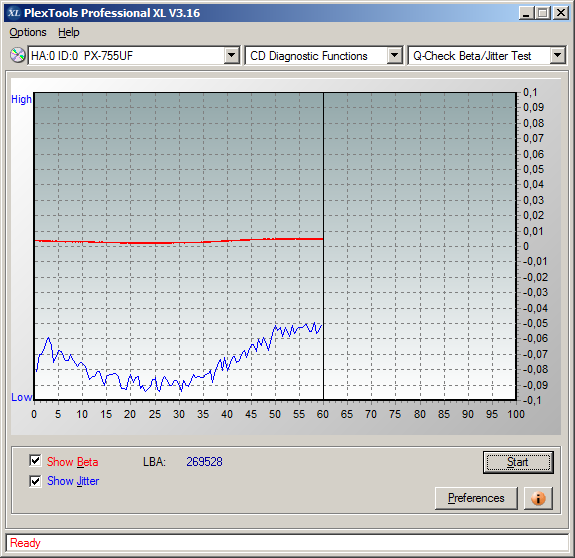Expand the PX-755UF drive dropdown
Screen dimensions: 575x558
(232, 56)
